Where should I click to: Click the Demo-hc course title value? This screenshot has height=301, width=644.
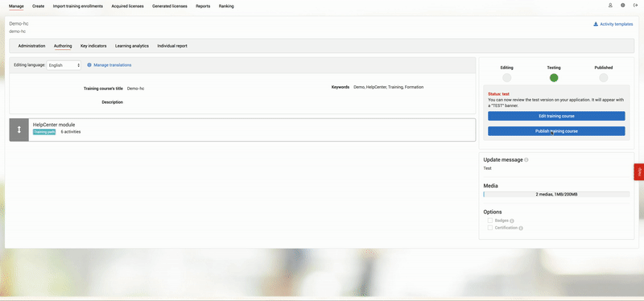[135, 89]
